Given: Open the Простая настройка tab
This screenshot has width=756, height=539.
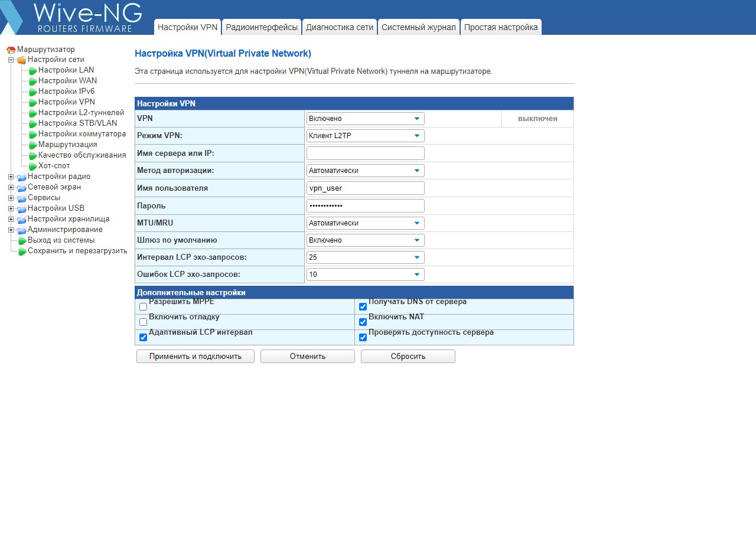Looking at the screenshot, I should coord(501,27).
